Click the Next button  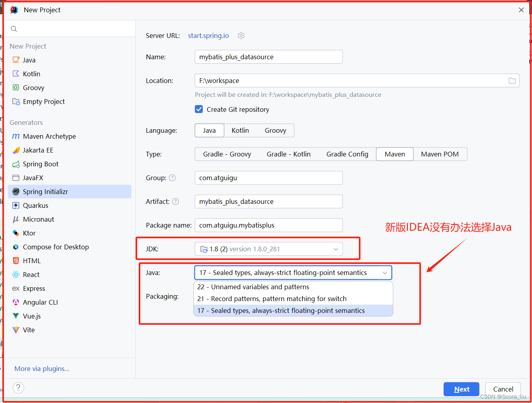[x=461, y=389]
